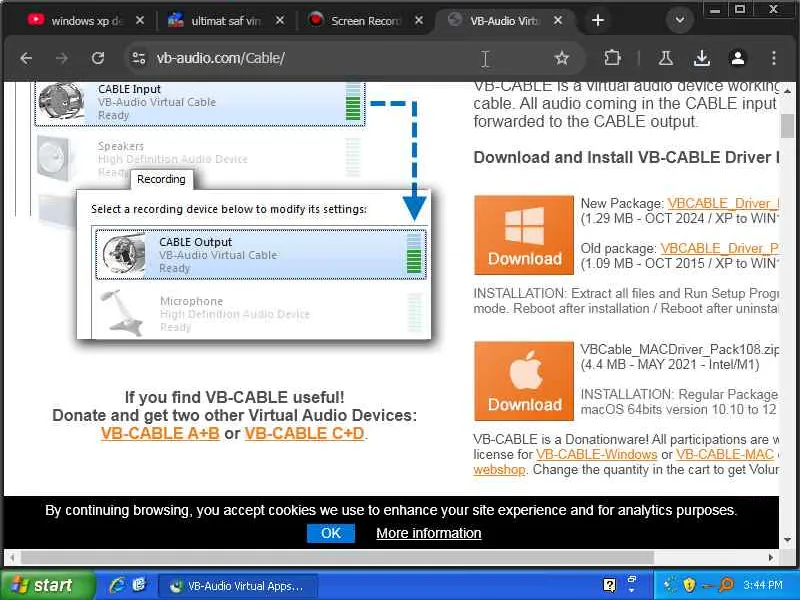The width and height of the screenshot is (800, 600).
Task: Follow the webshop link
Action: coord(499,470)
